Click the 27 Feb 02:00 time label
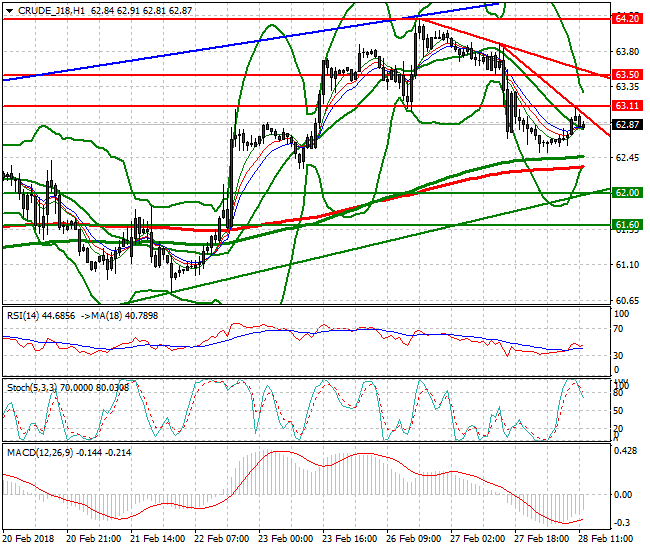Screen dimensions: 650x550 click(478, 539)
